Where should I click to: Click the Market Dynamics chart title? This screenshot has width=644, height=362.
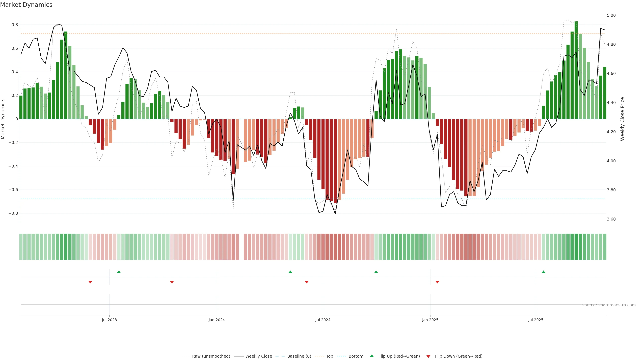click(26, 5)
